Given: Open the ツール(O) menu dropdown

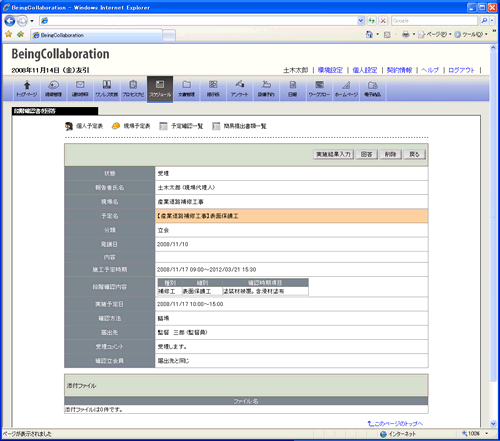Looking at the screenshot, I should [x=471, y=34].
